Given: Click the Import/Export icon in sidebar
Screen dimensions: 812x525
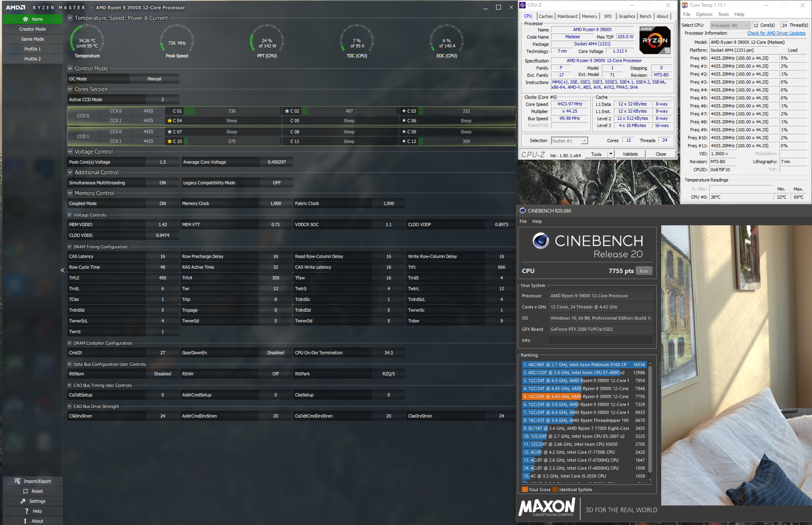Looking at the screenshot, I should point(17,481).
